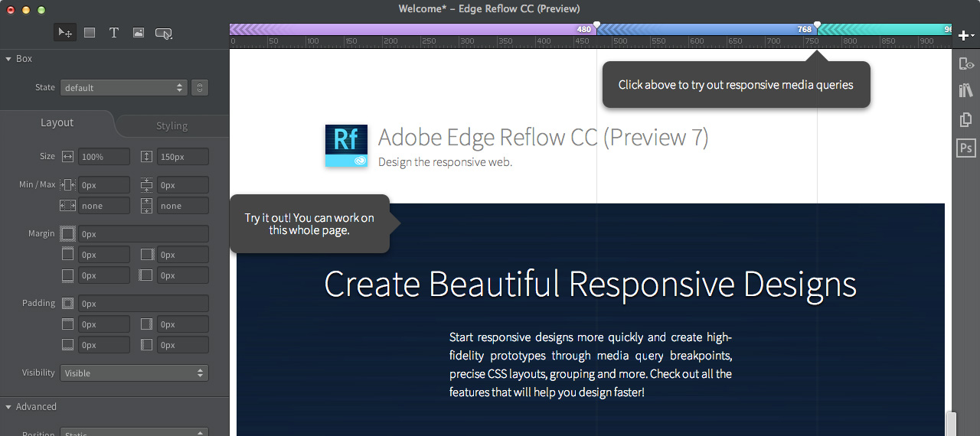Viewport: 980px width, 436px height.
Task: Open the Pages/duplicate panel icon
Action: click(x=966, y=119)
